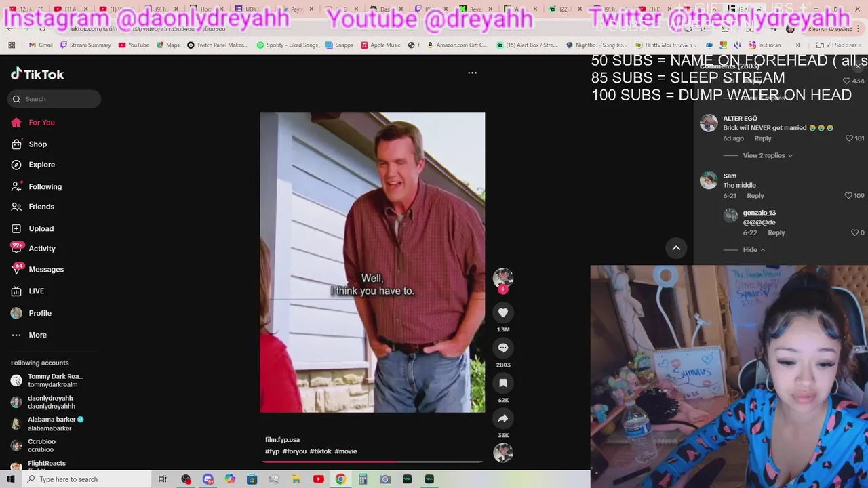This screenshot has height=488, width=868.
Task: Click the #fyp hashtag
Action: click(272, 451)
